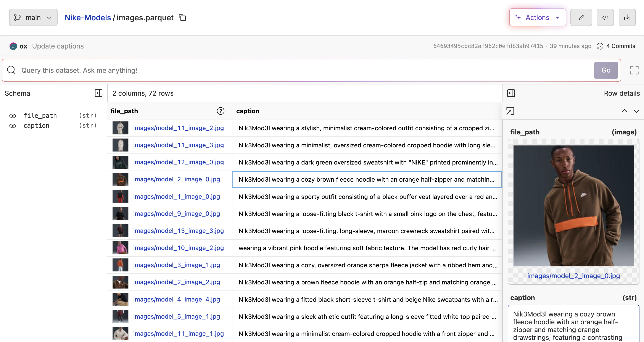Viewport: 644px width, 342px height.
Task: Click the images/model_2_image_0.jpg link in row details
Action: click(573, 276)
